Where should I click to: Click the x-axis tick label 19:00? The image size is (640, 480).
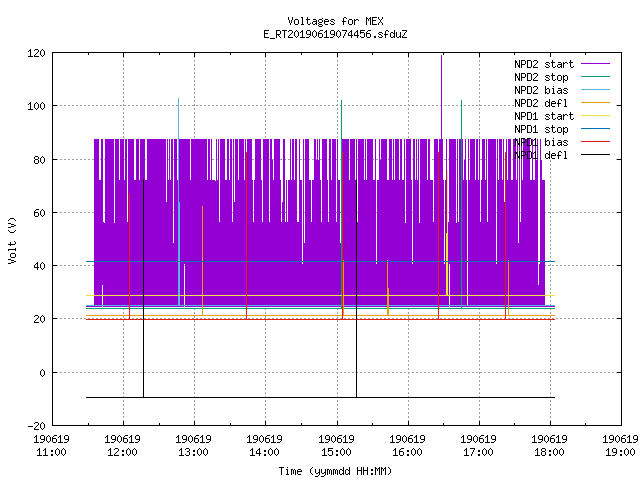(620, 452)
